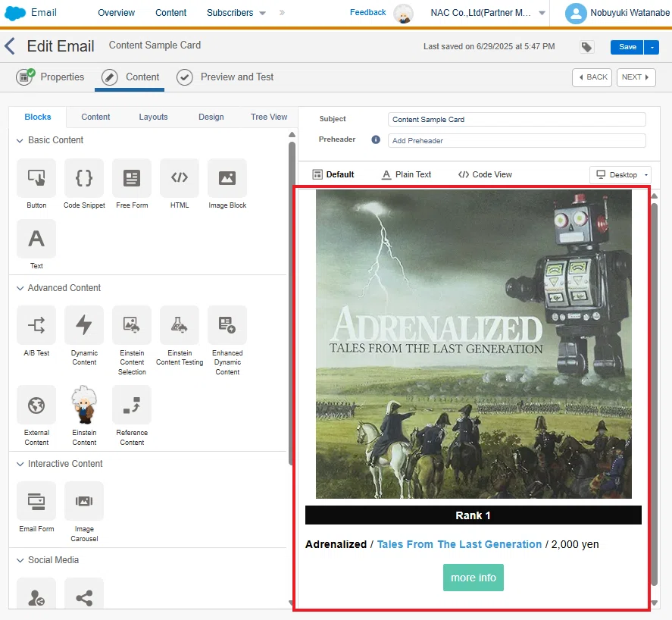Select Einstein Content Selection block
This screenshot has height=620, width=672.
132,325
